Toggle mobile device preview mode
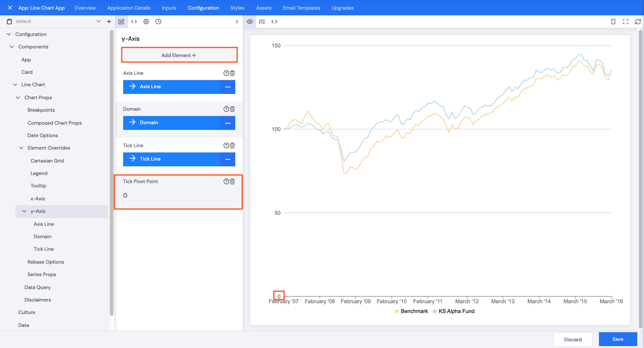The height and width of the screenshot is (348, 644). [613, 22]
